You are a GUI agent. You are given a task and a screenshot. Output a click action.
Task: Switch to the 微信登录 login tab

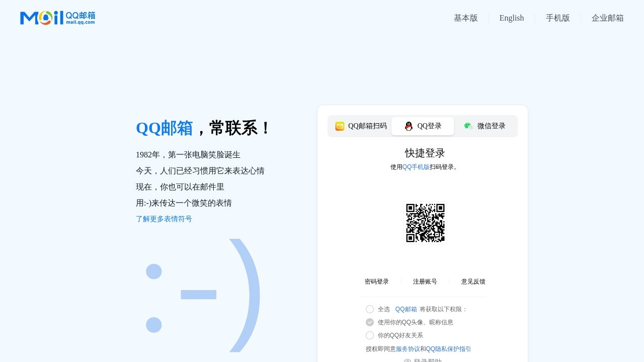coord(491,126)
